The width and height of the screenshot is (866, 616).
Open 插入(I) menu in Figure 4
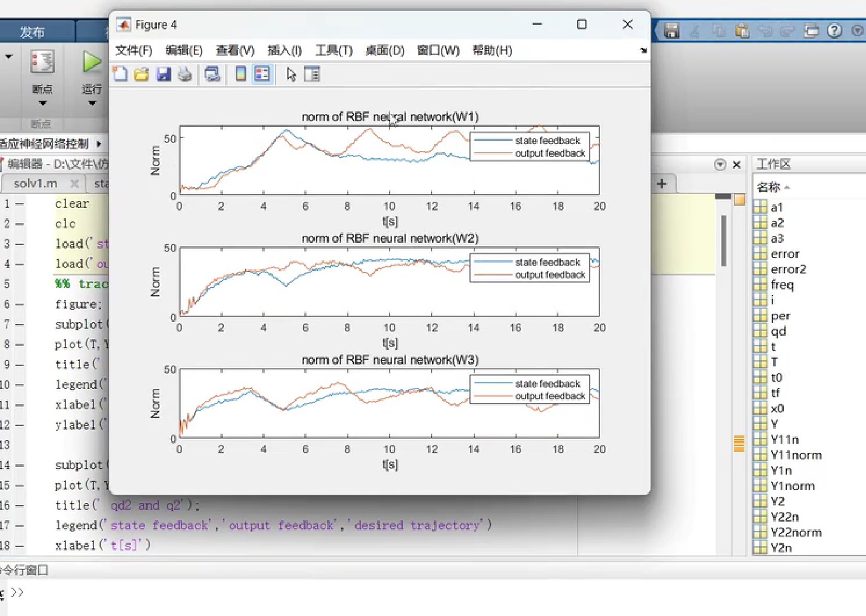click(x=284, y=50)
